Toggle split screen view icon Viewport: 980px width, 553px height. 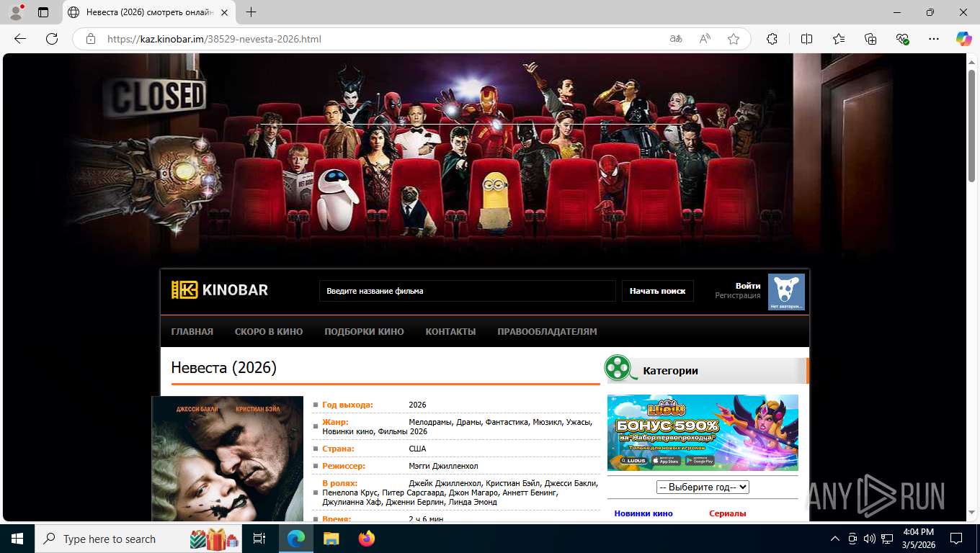pos(806,39)
